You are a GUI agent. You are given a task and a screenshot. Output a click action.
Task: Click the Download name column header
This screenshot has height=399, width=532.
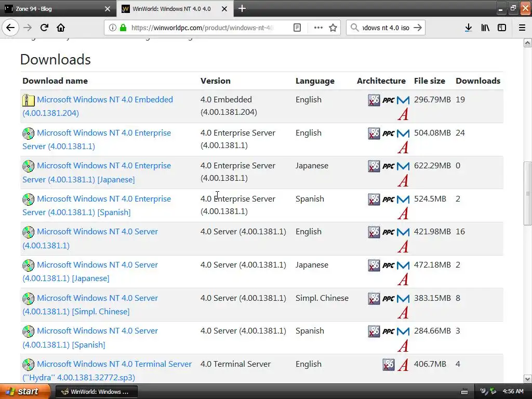(55, 81)
